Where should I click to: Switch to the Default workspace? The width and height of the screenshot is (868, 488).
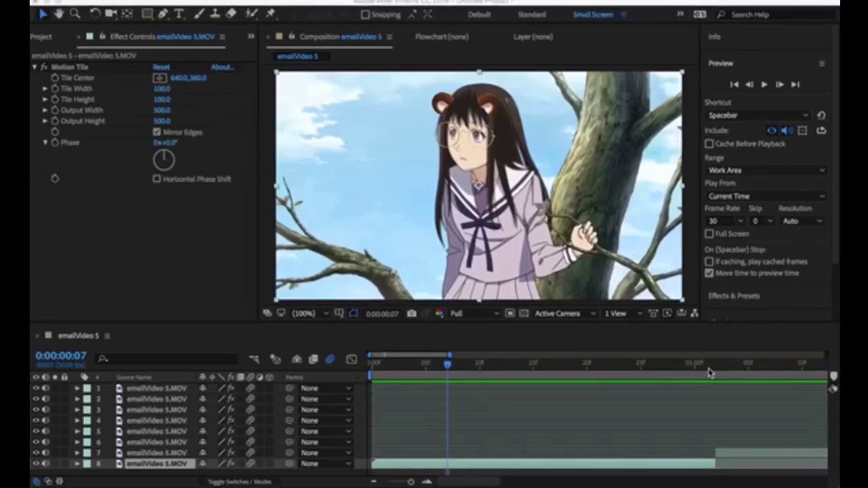click(x=479, y=14)
